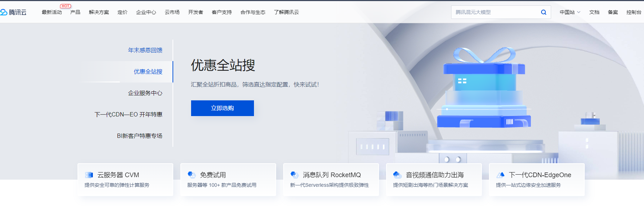
Task: Click the 消息队列 RocketMQ card icon
Action: tap(295, 175)
